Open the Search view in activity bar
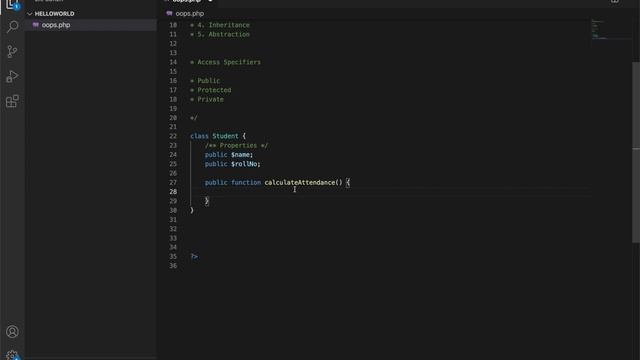640x360 pixels. 12,27
